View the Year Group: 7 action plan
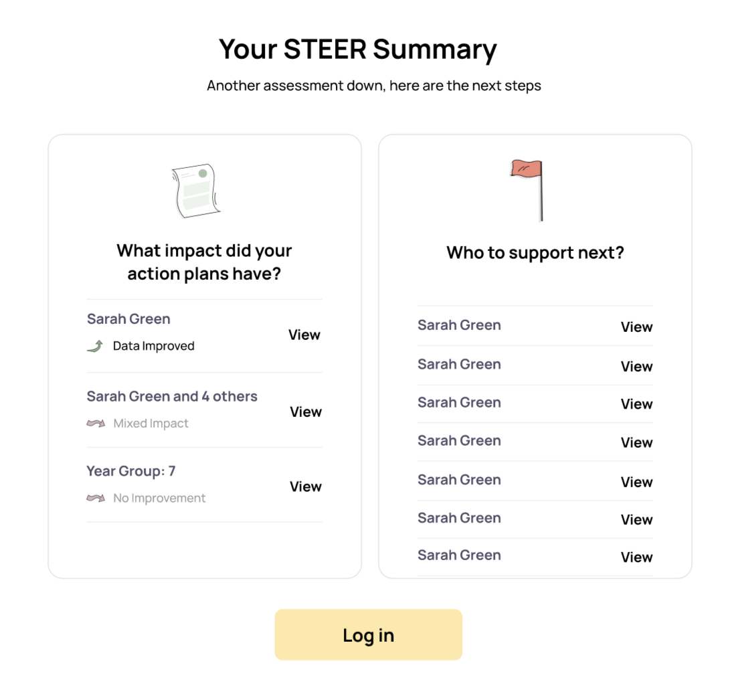744x700 pixels. click(x=306, y=487)
